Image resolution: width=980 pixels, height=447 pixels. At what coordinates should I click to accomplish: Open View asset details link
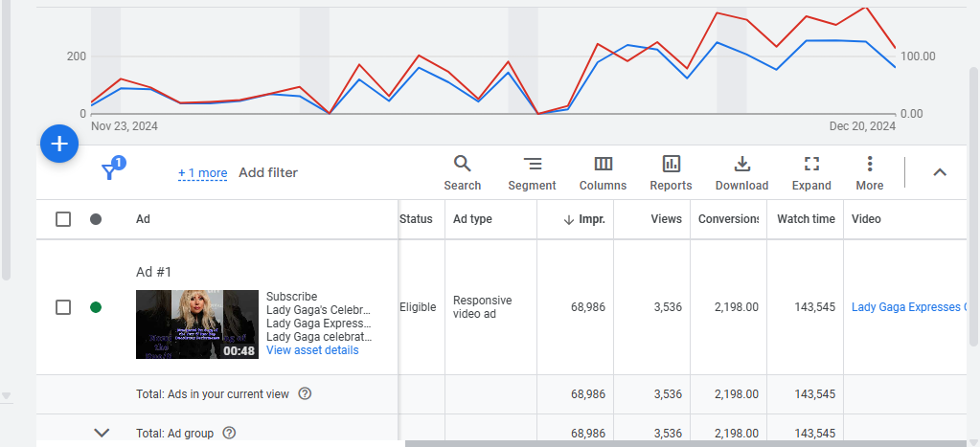pos(312,350)
